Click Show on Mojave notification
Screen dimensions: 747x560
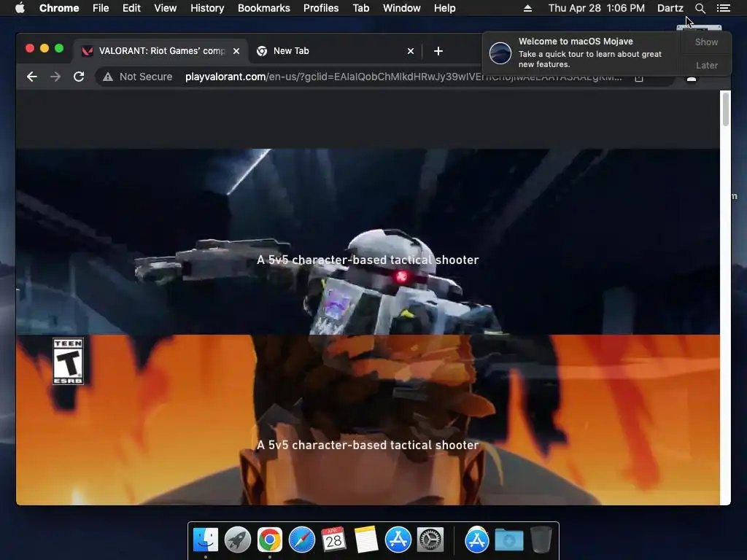pyautogui.click(x=706, y=42)
